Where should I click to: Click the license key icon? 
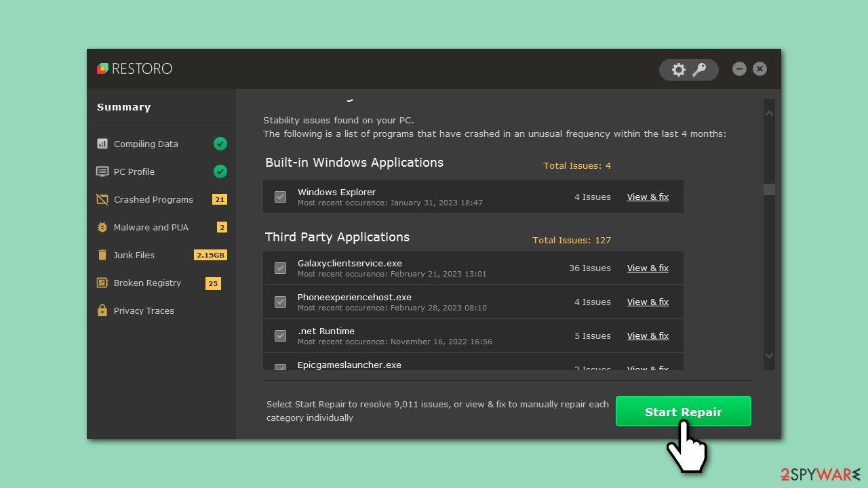click(x=699, y=70)
